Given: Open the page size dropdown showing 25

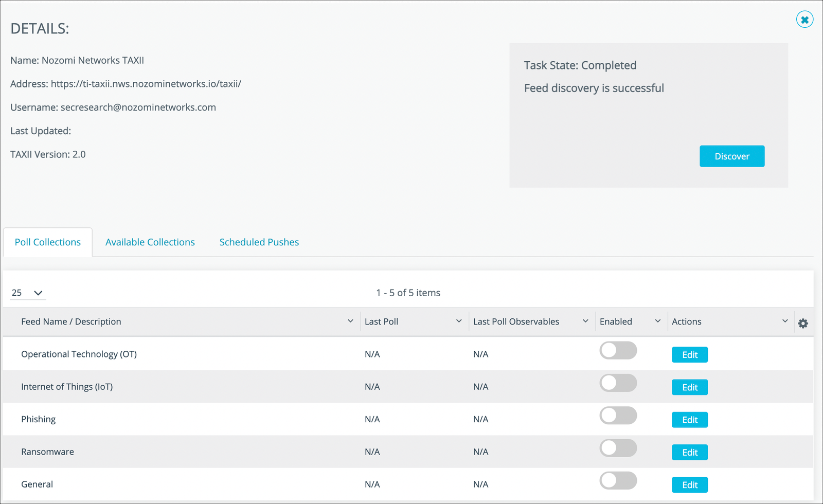Looking at the screenshot, I should [28, 293].
